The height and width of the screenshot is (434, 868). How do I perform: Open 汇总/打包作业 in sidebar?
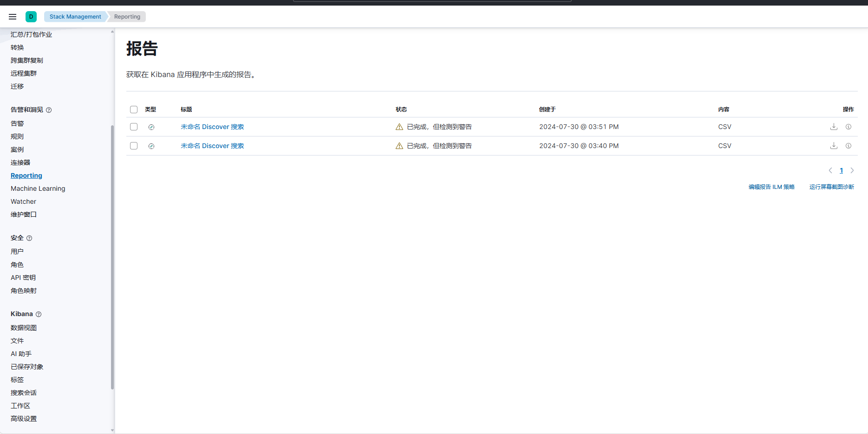(32, 34)
